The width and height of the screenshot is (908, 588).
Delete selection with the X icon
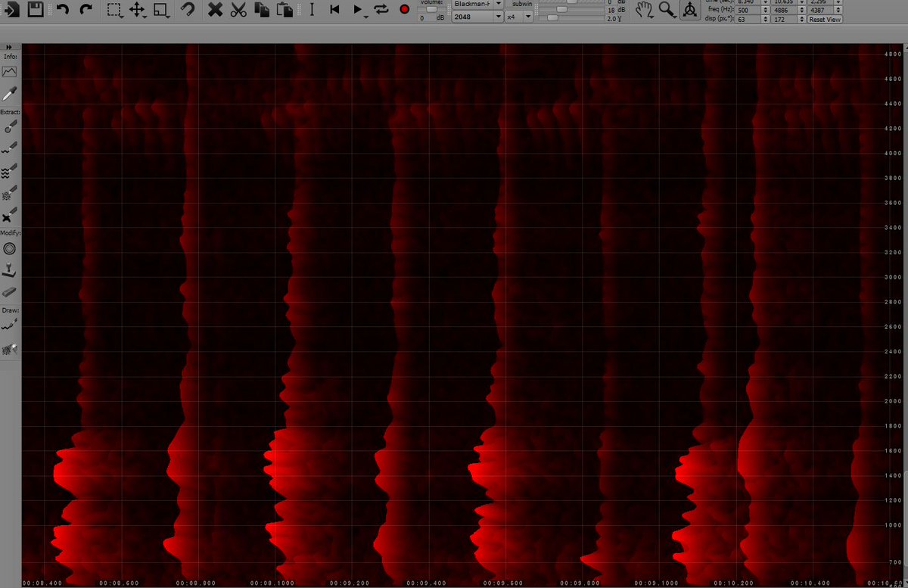[216, 9]
